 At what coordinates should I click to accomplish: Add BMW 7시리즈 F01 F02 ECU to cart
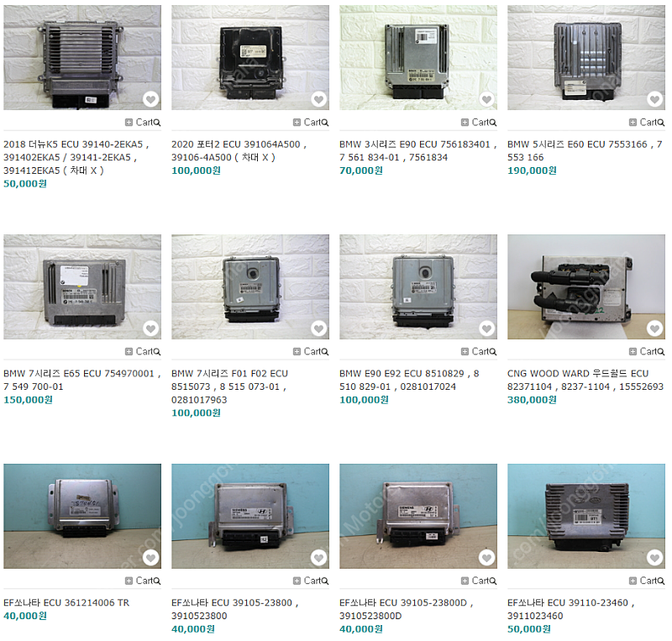[x=307, y=352]
